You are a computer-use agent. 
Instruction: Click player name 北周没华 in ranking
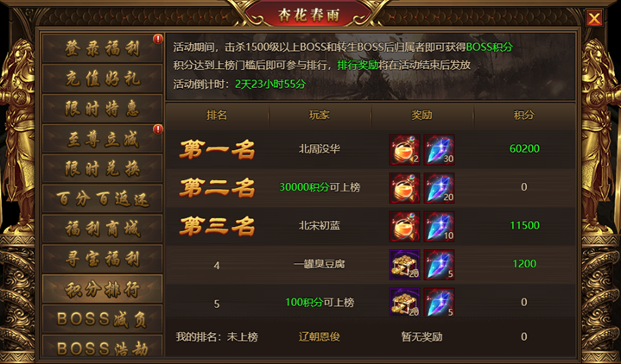point(320,149)
